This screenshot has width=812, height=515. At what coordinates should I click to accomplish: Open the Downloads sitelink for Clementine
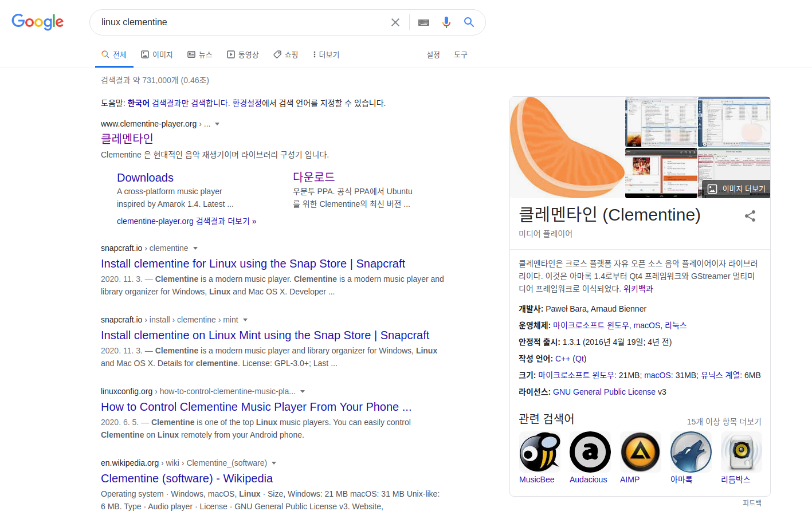click(145, 178)
